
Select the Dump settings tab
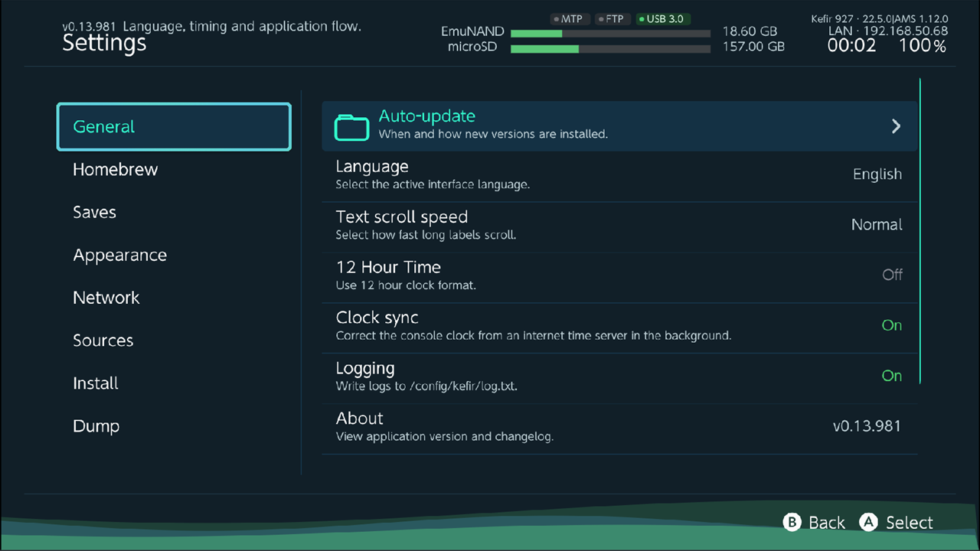[96, 426]
